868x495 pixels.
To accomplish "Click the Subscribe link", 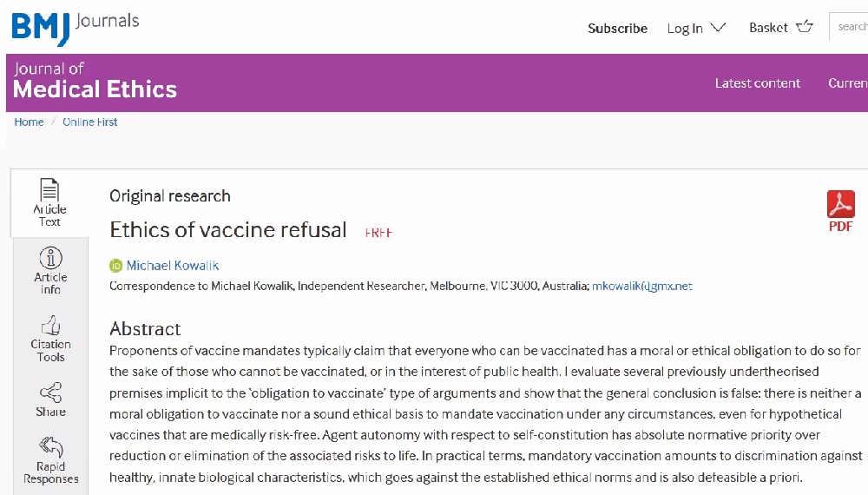I will pos(617,29).
